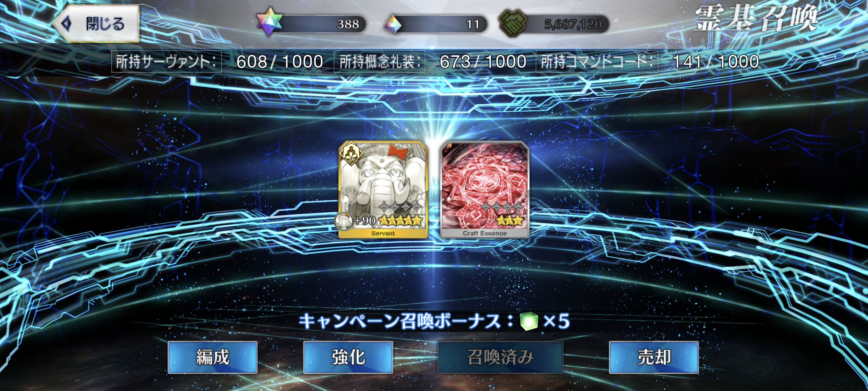Open the 編成 formation menu
Screen dimensions: 868x391
pyautogui.click(x=213, y=357)
